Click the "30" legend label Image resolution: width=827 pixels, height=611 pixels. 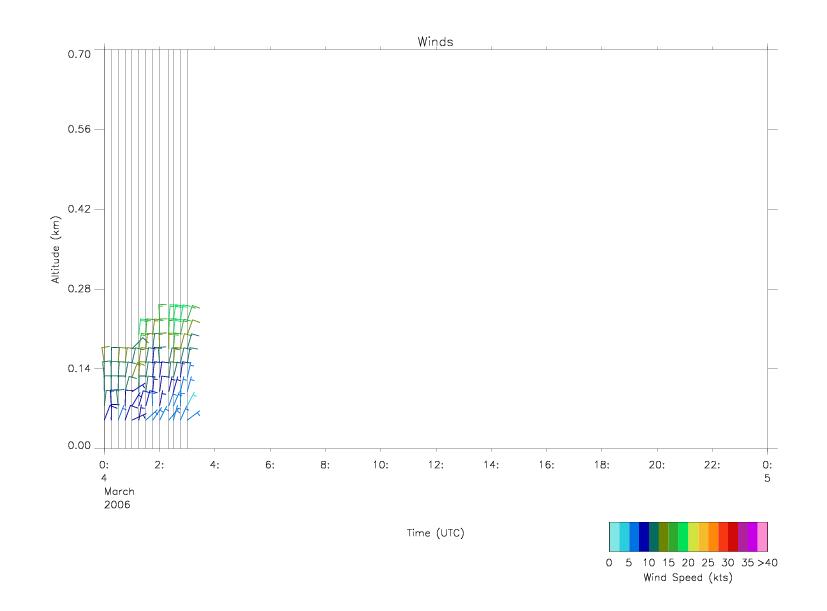click(x=728, y=562)
